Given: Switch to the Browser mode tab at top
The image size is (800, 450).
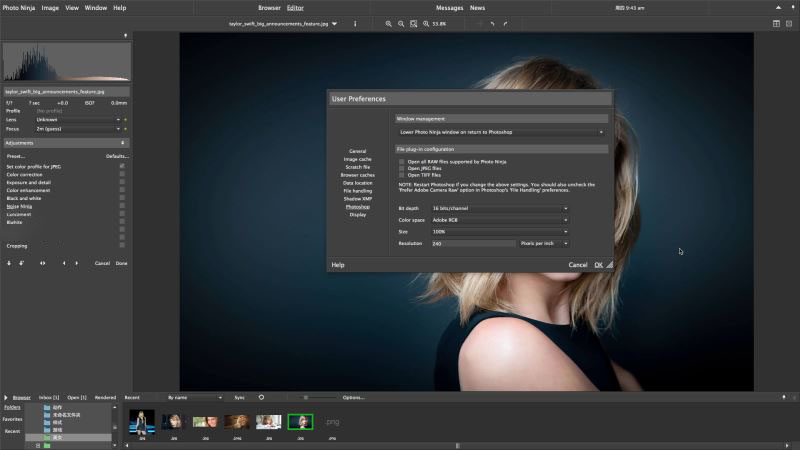Looking at the screenshot, I should click(269, 8).
